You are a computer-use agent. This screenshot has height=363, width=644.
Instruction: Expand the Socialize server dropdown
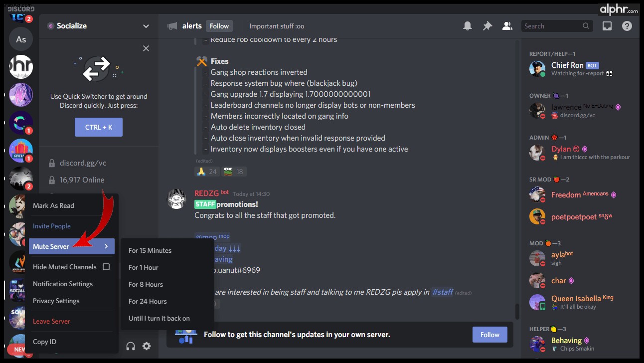point(146,26)
